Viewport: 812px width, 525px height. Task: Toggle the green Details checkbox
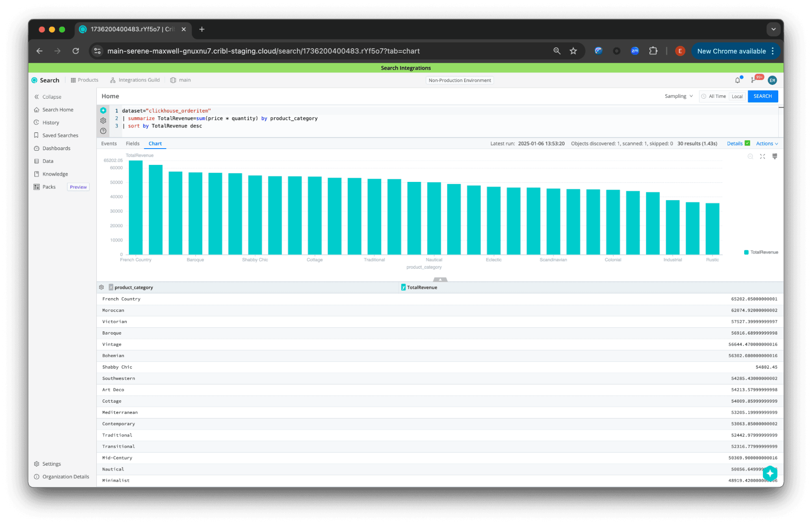747,143
